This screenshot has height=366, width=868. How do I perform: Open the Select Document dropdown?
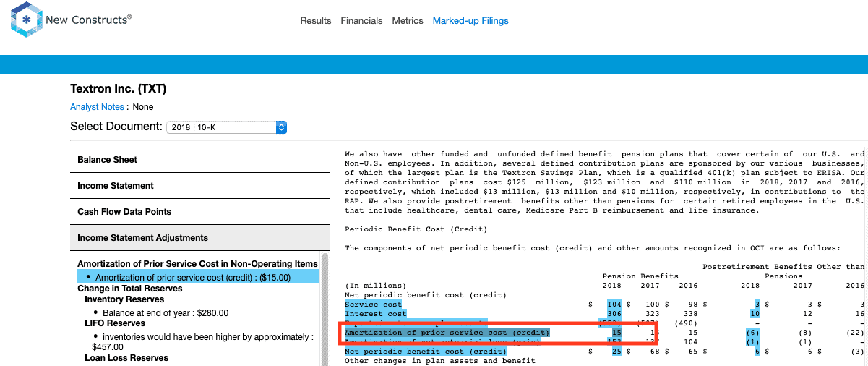pos(226,127)
